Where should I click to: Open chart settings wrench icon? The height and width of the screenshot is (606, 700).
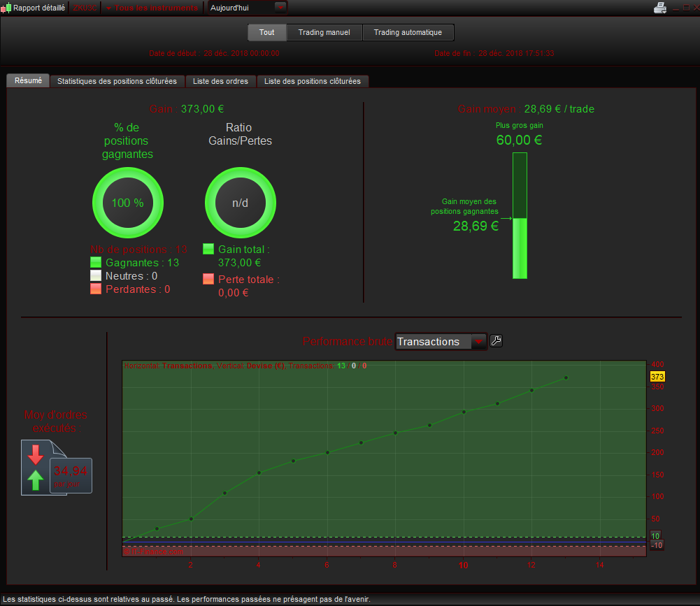[496, 341]
